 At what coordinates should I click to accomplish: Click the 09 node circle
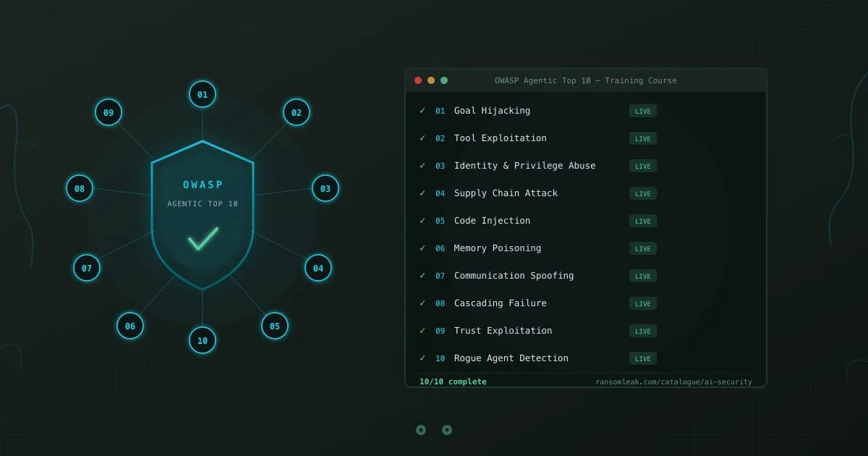[x=109, y=112]
